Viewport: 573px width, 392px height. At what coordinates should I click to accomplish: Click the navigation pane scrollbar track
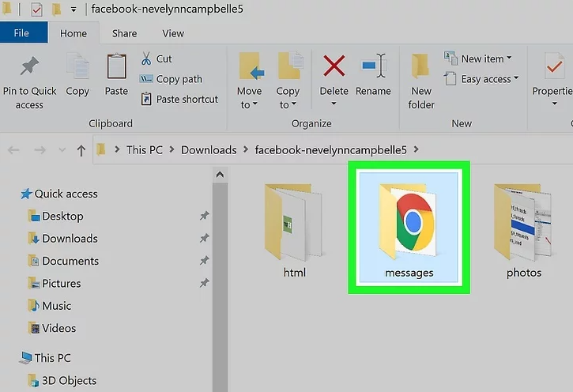(220, 287)
